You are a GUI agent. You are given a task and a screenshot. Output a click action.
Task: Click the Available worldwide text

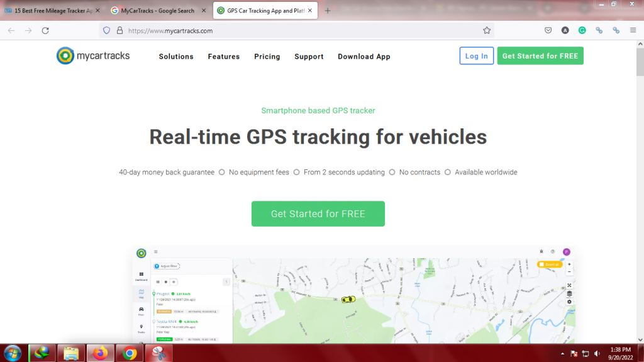486,173
